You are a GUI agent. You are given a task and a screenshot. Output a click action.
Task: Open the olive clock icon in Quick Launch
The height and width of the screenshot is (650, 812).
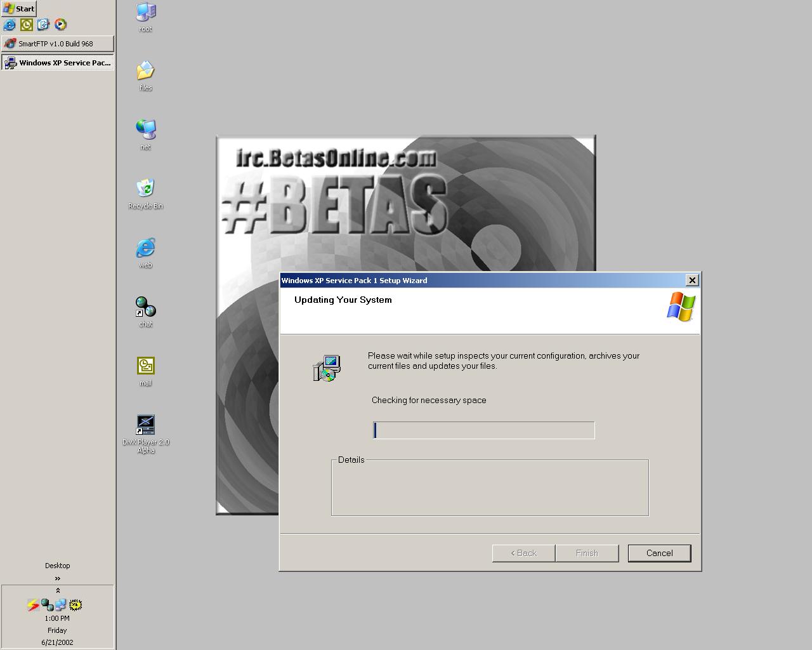coord(27,25)
